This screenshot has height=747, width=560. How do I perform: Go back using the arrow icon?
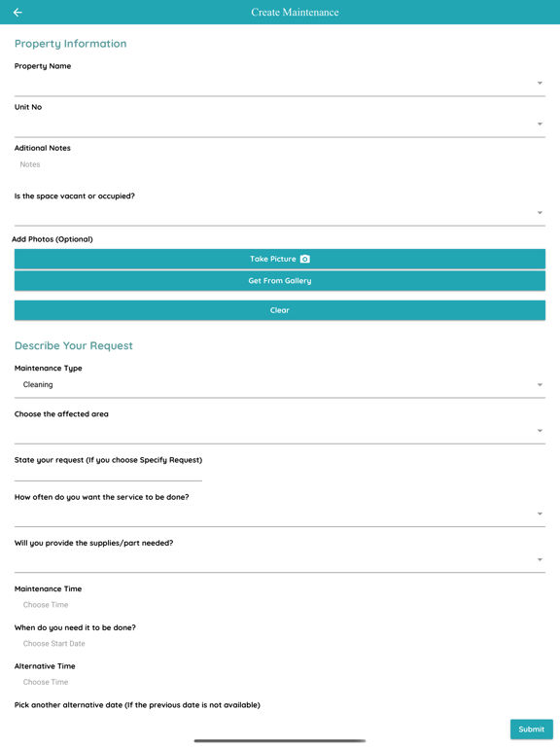(17, 13)
